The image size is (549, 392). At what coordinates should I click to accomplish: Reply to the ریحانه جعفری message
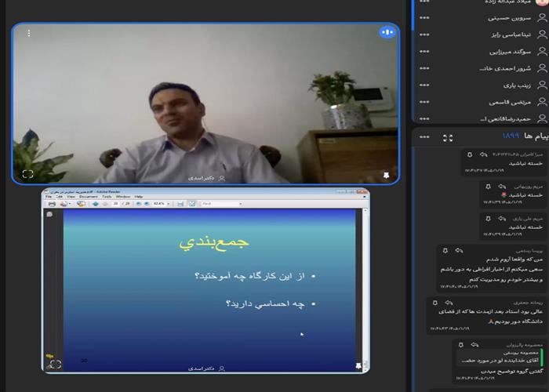pos(449,303)
